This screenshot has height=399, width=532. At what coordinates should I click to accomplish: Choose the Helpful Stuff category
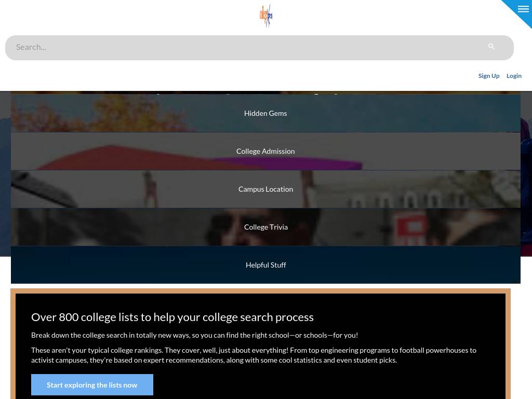pos(265,265)
